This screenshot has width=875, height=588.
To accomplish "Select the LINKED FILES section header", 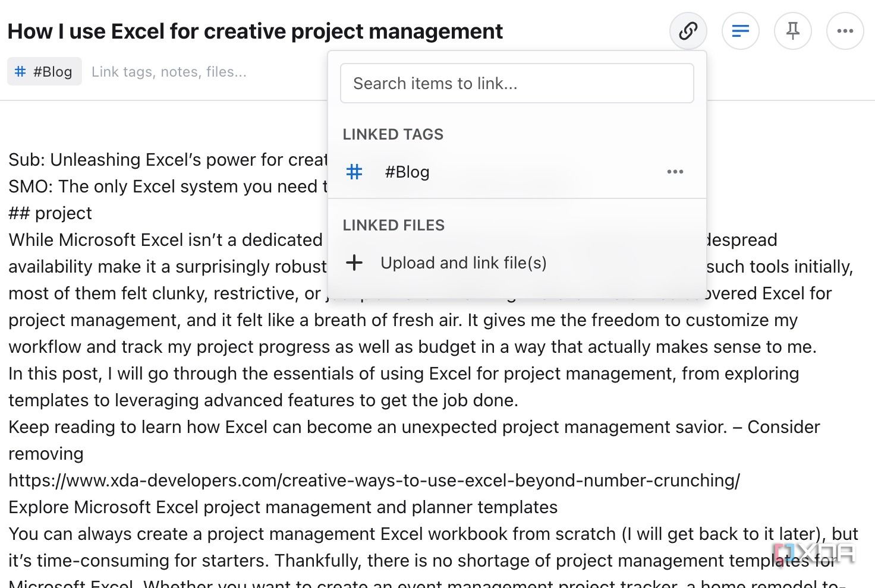I will point(394,225).
